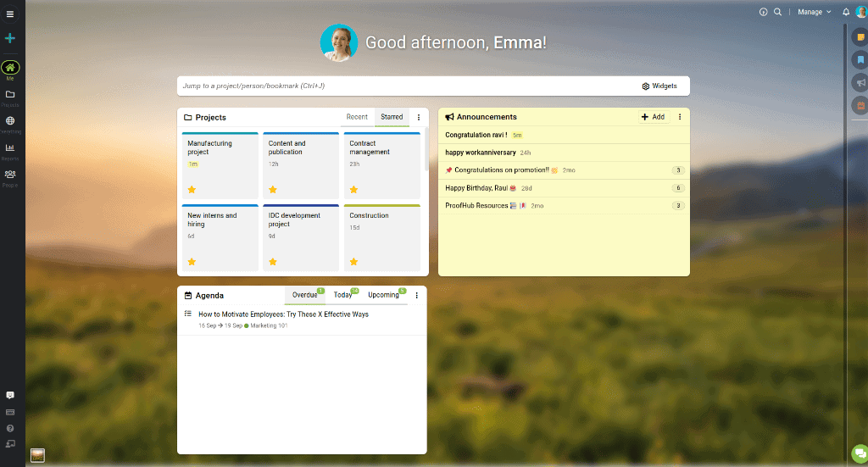Focus the Jump to project search field

(x=407, y=86)
